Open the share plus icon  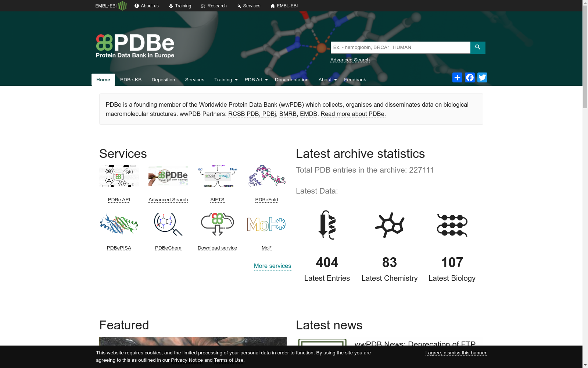point(457,78)
